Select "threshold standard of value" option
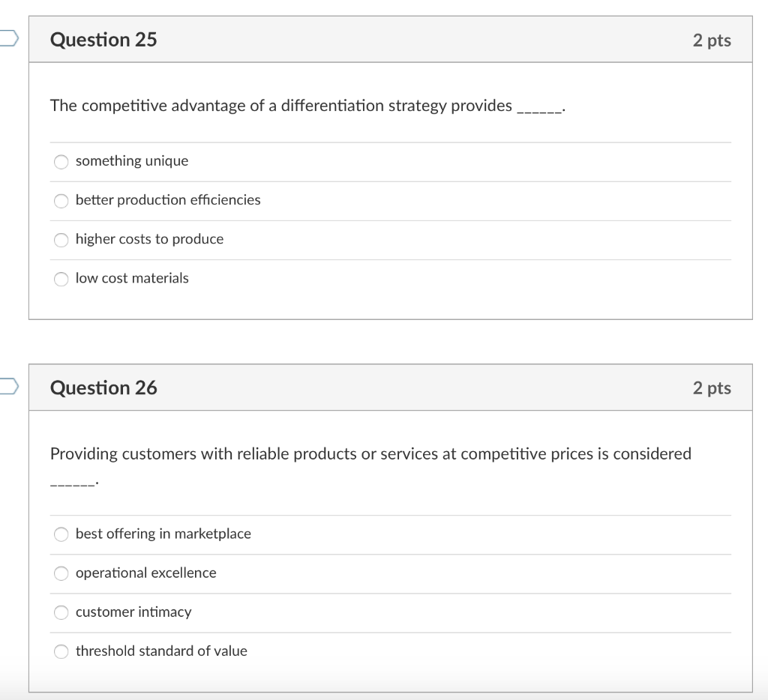Viewport: 768px width, 700px height. point(61,651)
